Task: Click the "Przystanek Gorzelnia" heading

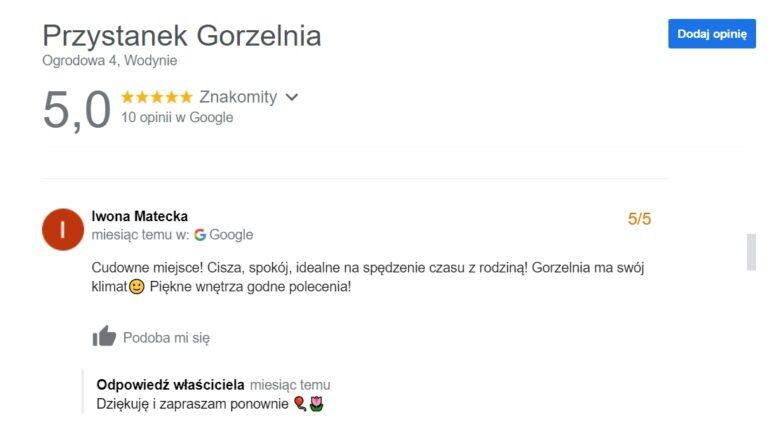Action: click(182, 36)
